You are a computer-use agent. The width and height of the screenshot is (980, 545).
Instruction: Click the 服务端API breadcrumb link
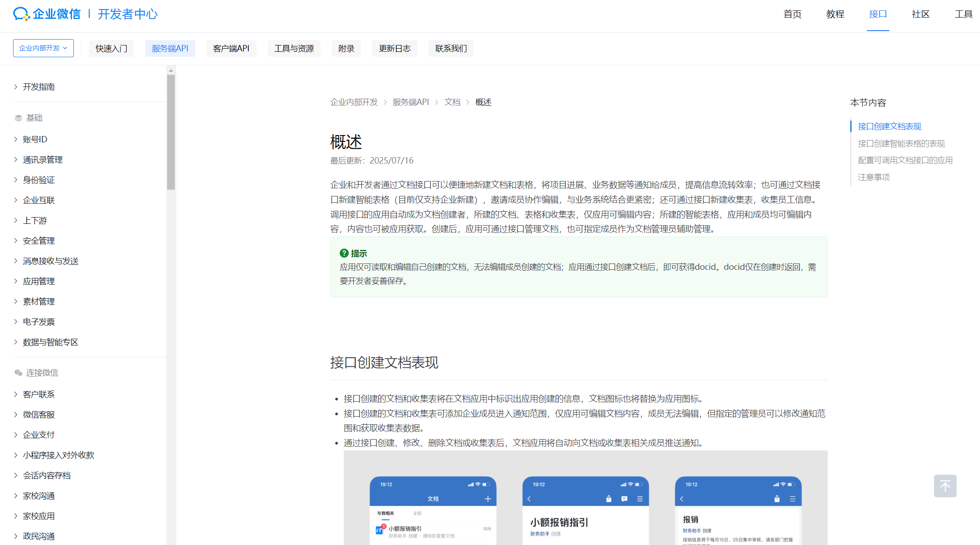(x=410, y=102)
